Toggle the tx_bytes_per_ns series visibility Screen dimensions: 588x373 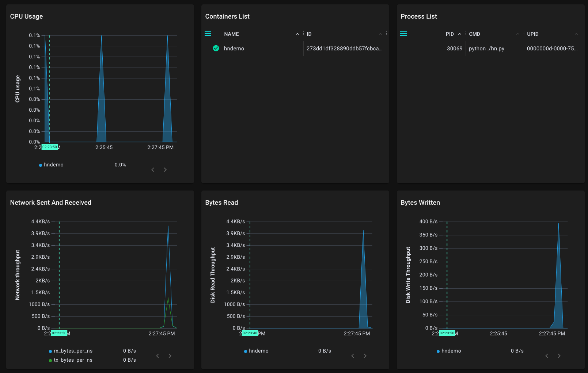(x=73, y=360)
